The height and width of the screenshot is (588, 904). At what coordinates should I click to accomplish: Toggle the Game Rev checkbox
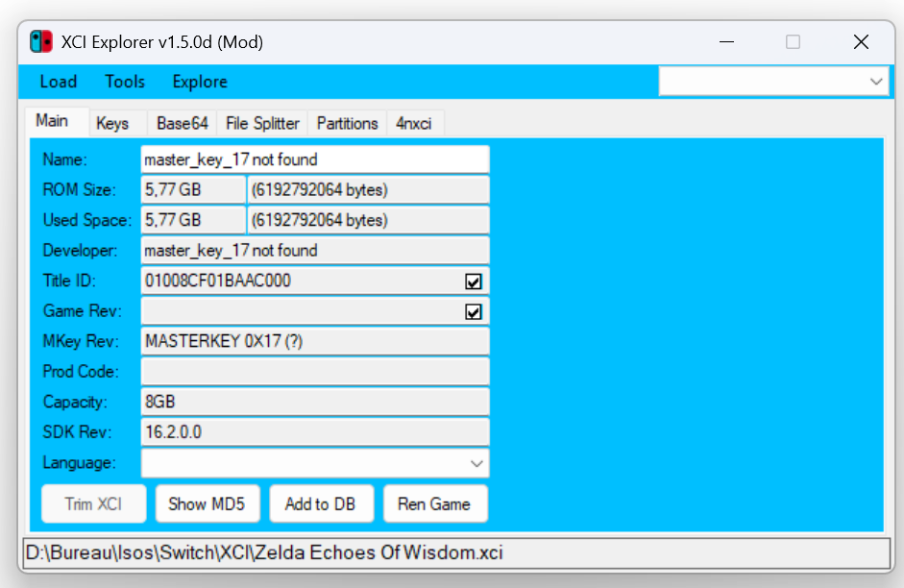pyautogui.click(x=474, y=312)
